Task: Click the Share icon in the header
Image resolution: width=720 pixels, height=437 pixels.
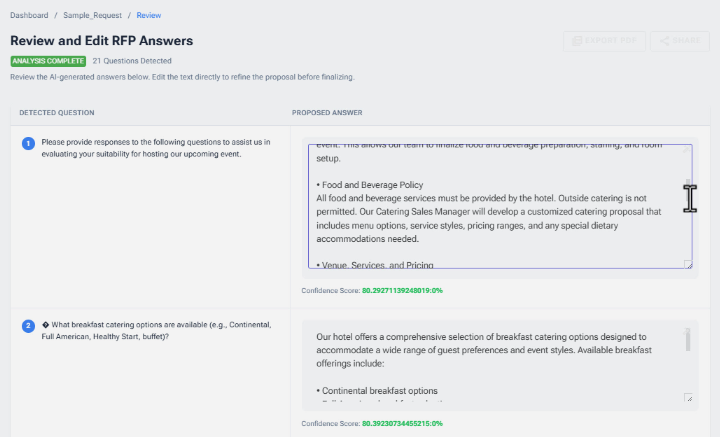Action: [662, 41]
